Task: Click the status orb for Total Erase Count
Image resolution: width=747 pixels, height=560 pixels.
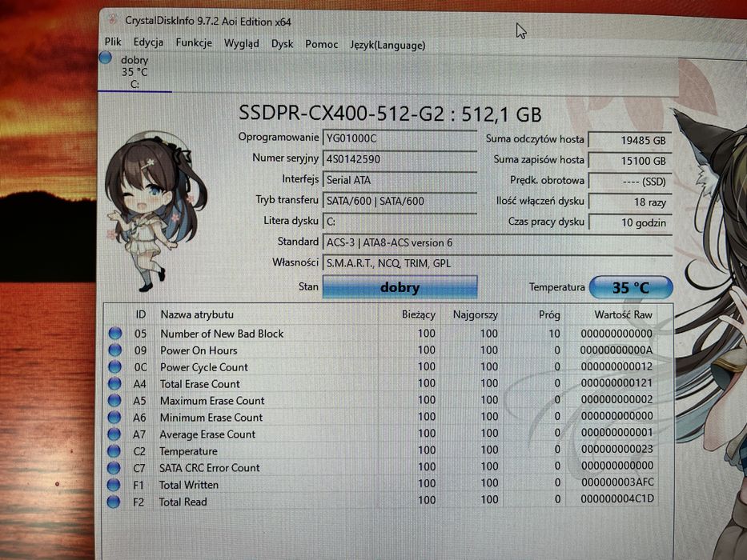Action: click(x=114, y=383)
